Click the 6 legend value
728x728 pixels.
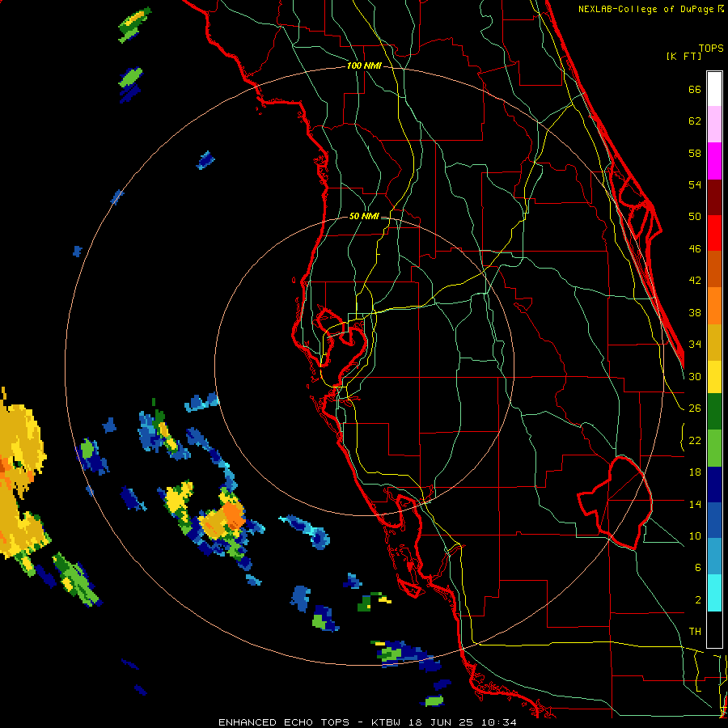tap(698, 567)
